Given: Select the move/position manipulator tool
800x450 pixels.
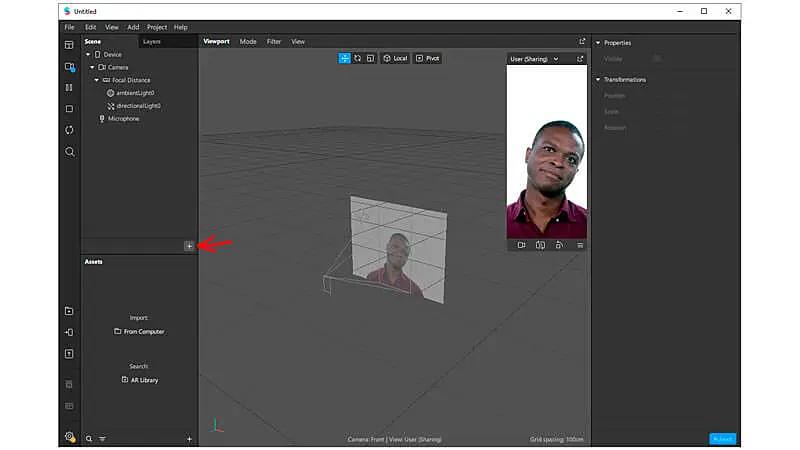Looking at the screenshot, I should click(x=344, y=58).
